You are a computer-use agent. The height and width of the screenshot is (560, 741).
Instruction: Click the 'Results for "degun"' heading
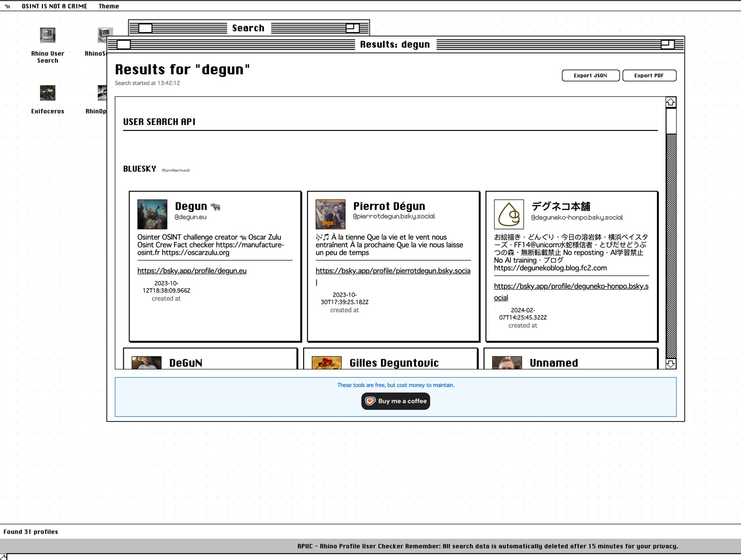[x=182, y=70]
